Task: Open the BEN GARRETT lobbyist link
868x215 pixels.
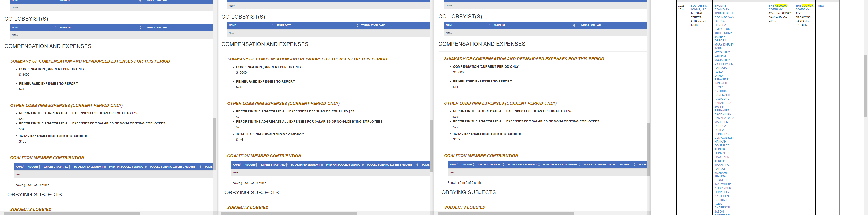Action: pos(724,138)
